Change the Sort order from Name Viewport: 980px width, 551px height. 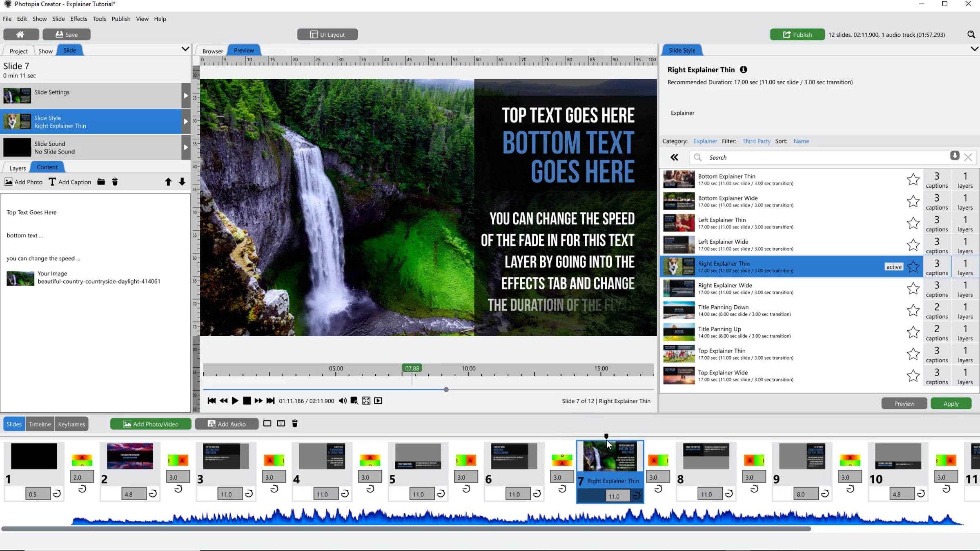coord(801,141)
